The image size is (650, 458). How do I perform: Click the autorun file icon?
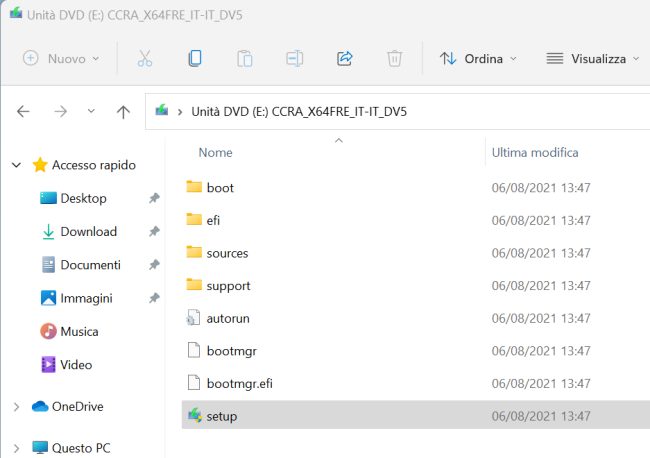[x=194, y=317]
